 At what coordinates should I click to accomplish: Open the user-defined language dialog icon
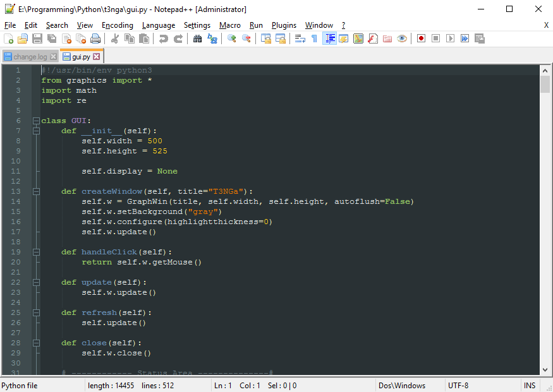point(344,39)
